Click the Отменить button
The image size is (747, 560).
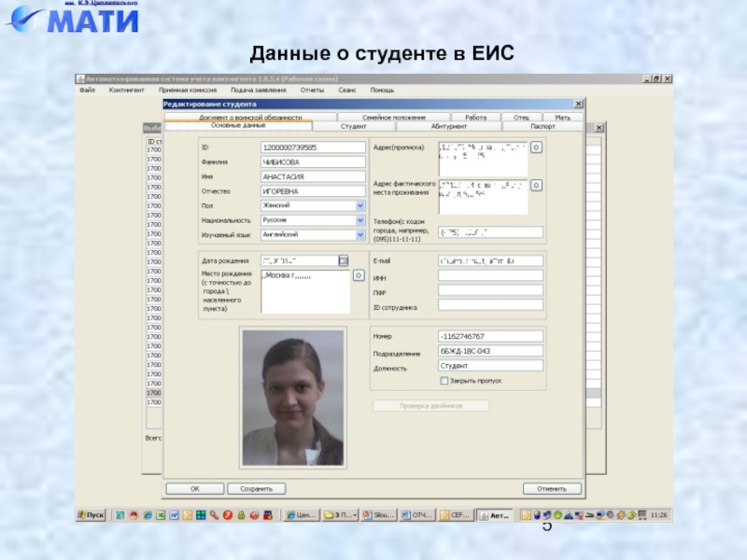click(x=552, y=488)
